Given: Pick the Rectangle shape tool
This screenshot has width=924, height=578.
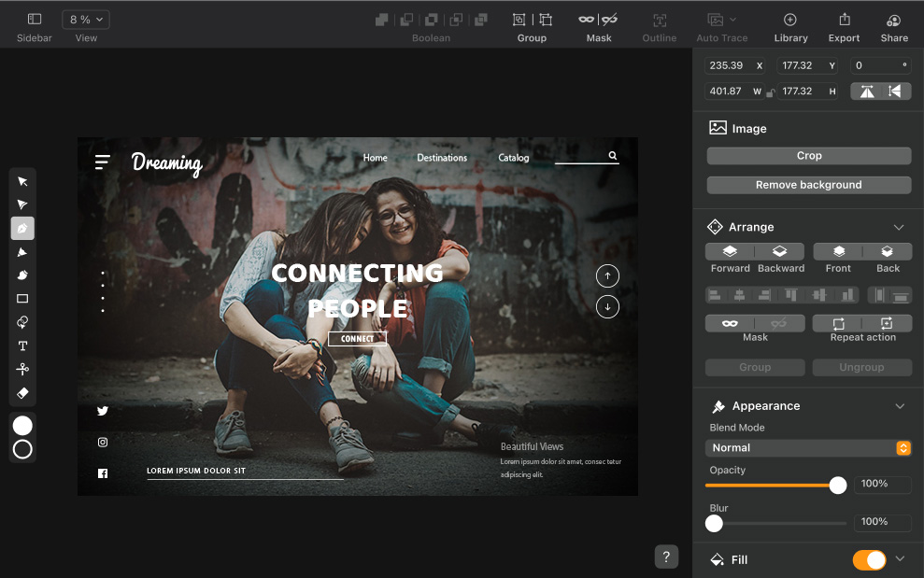Looking at the screenshot, I should [x=22, y=299].
